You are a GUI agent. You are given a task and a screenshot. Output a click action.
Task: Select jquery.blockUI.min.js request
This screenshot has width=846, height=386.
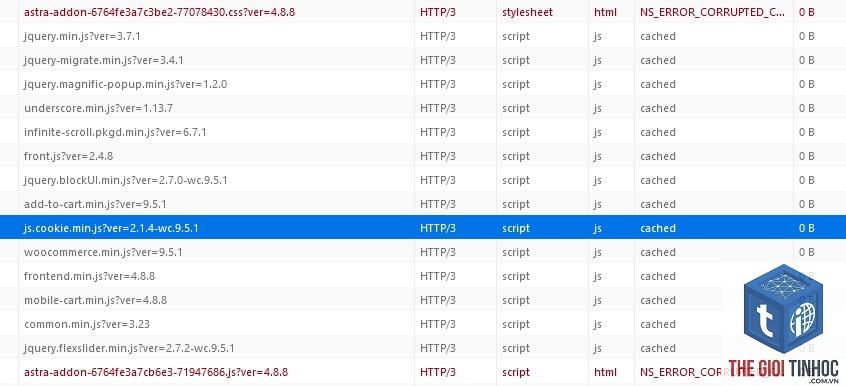point(423,180)
